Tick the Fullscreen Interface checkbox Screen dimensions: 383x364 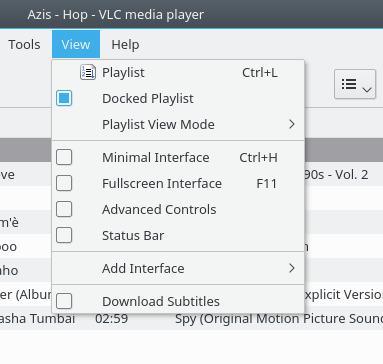pos(64,183)
